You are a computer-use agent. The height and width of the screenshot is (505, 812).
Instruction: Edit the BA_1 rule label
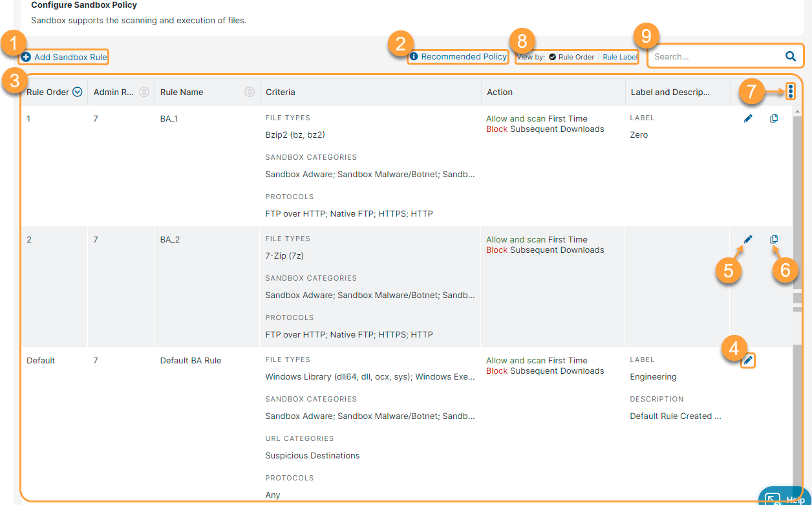[748, 118]
